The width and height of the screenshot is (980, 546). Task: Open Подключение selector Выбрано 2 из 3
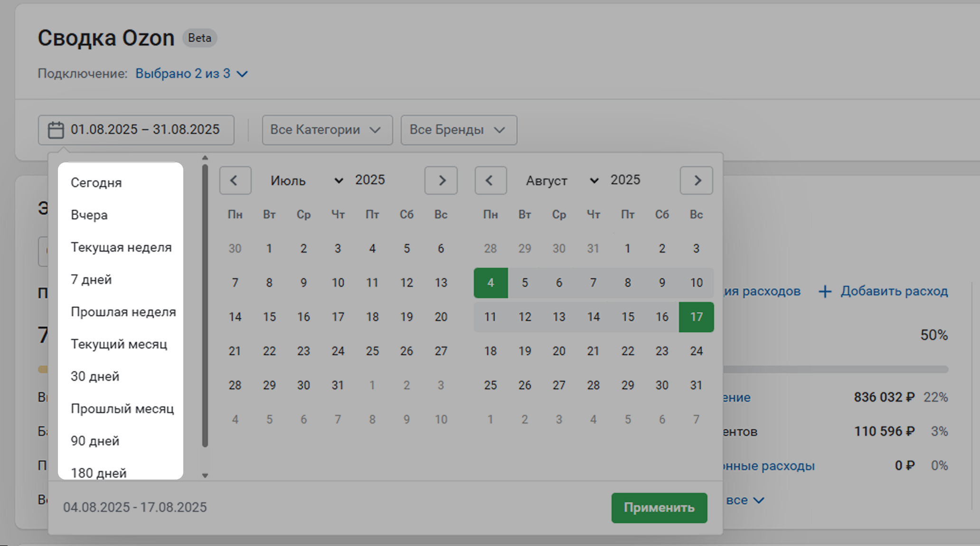coord(191,74)
